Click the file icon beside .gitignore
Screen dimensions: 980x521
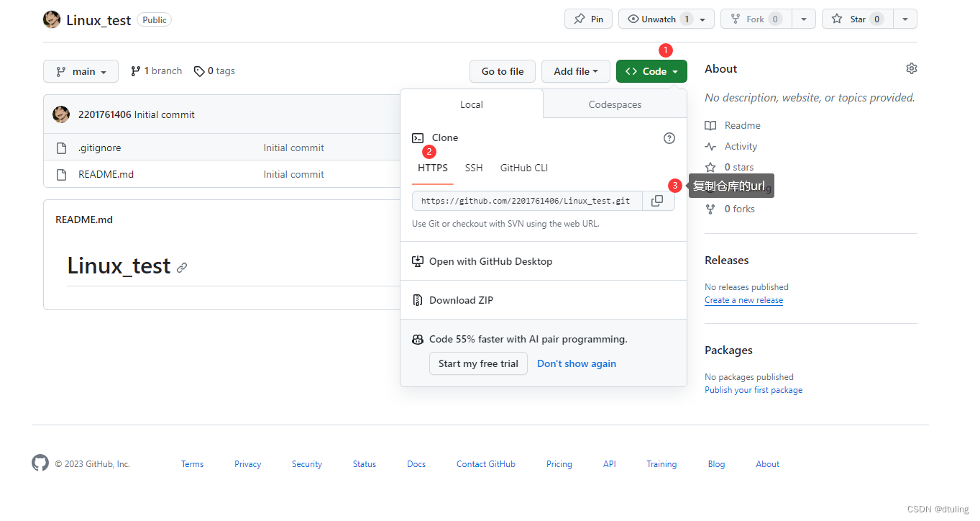point(62,148)
